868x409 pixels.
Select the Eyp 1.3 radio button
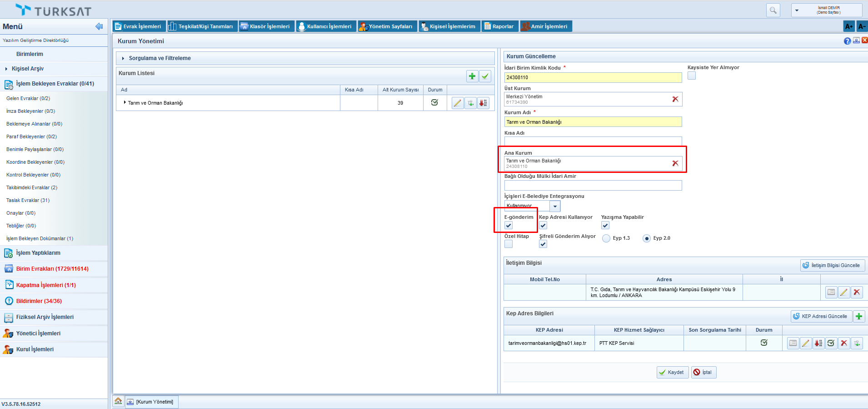click(606, 238)
